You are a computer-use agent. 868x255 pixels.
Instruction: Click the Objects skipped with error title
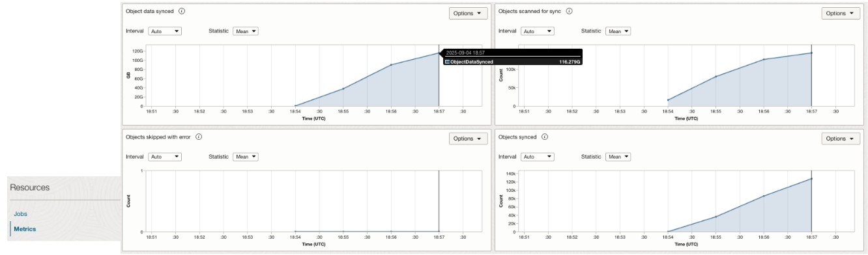[158, 137]
